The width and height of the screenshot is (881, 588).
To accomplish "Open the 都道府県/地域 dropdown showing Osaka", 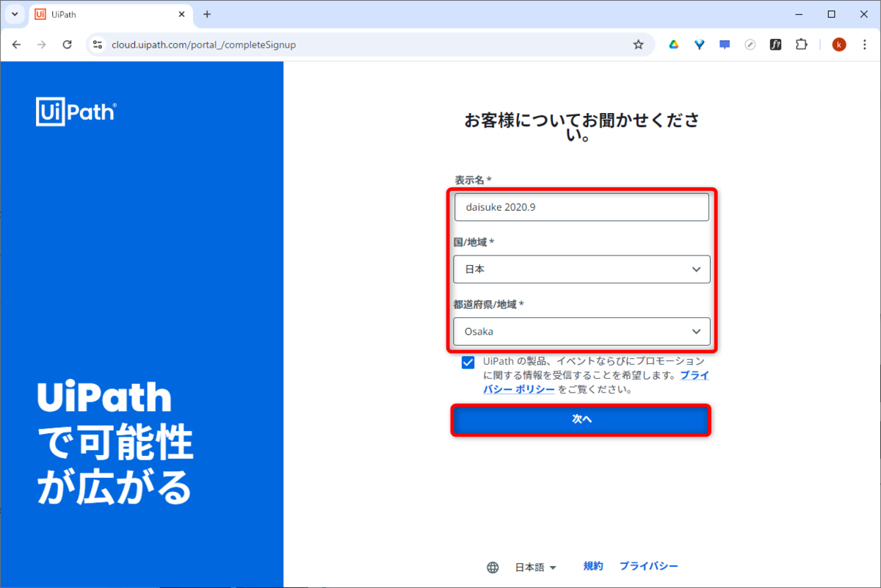I will tap(581, 332).
